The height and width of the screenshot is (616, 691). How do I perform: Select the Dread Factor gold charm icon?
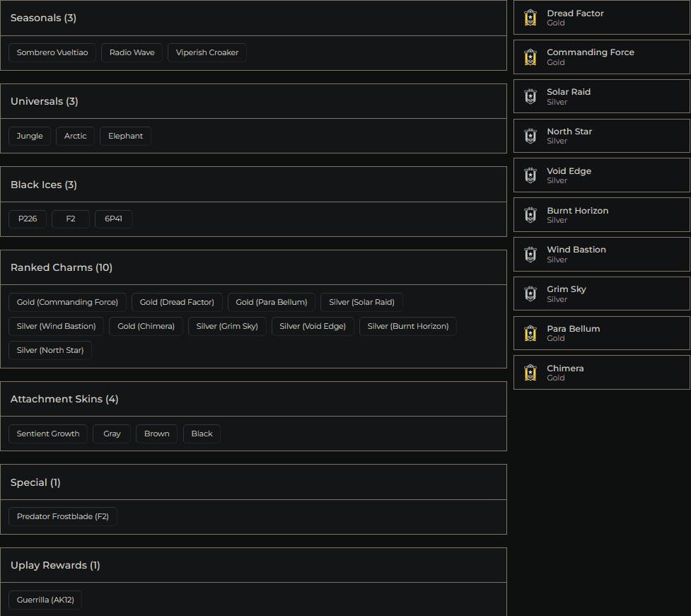(530, 17)
